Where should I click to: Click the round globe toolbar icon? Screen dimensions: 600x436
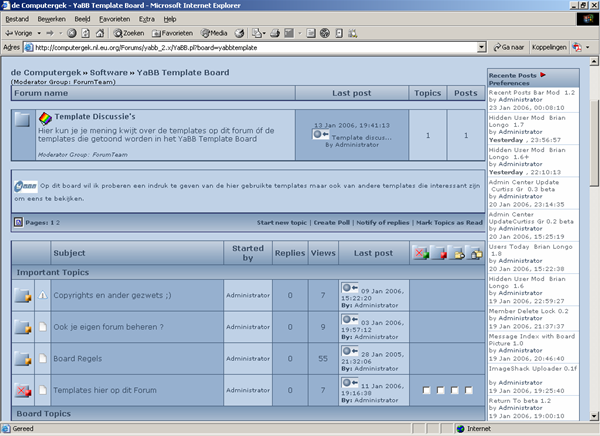(x=325, y=33)
